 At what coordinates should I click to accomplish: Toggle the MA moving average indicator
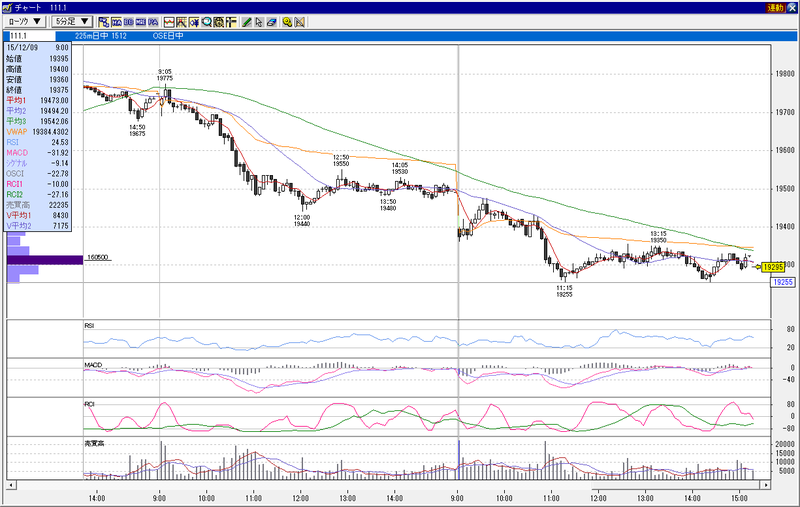pyautogui.click(x=116, y=22)
